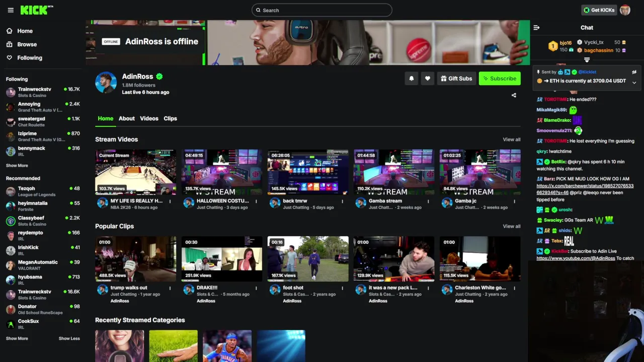644x362 pixels.
Task: Open options for HALLOWEEN COSTU... video
Action: 256,202
